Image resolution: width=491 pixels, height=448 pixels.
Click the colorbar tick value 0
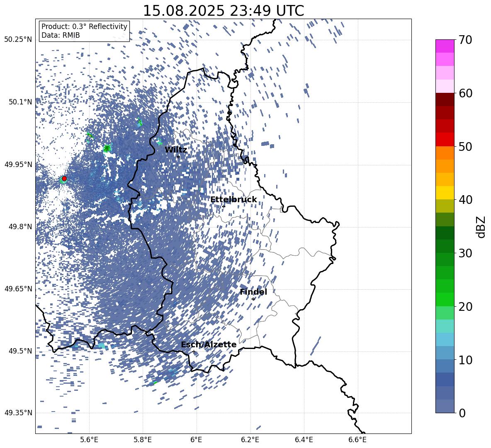point(462,413)
